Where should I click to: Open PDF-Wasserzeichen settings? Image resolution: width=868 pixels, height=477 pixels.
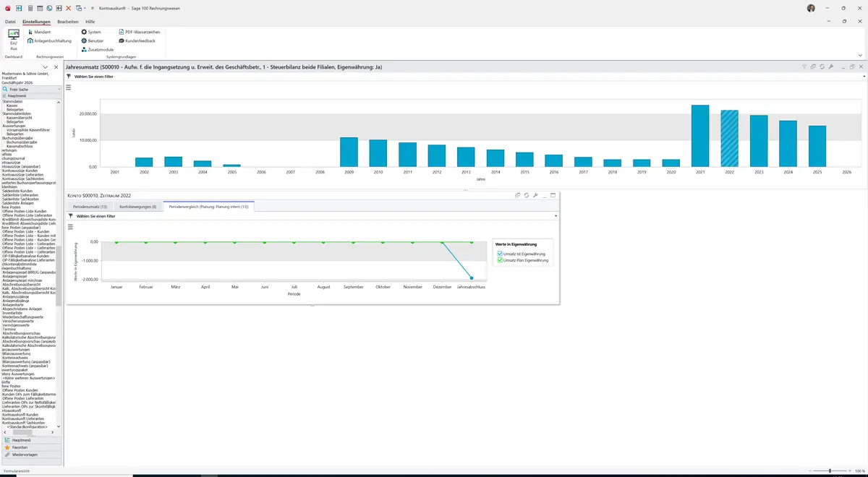140,32
